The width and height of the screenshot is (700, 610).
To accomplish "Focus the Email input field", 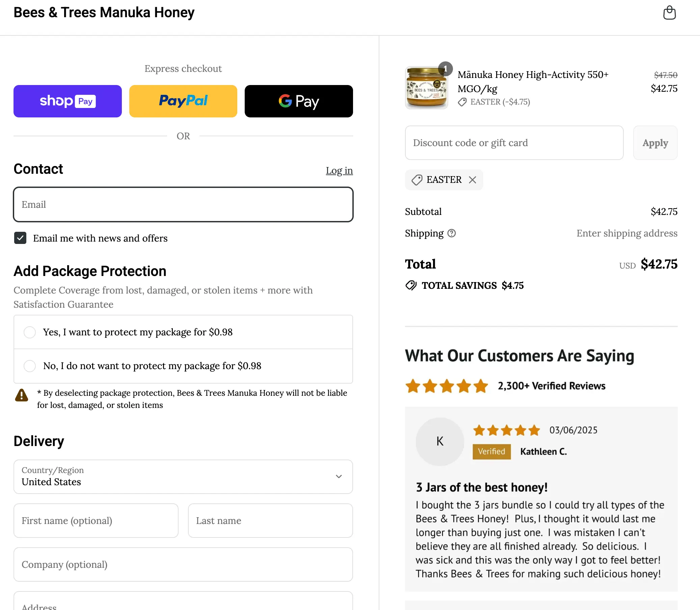I will [183, 204].
